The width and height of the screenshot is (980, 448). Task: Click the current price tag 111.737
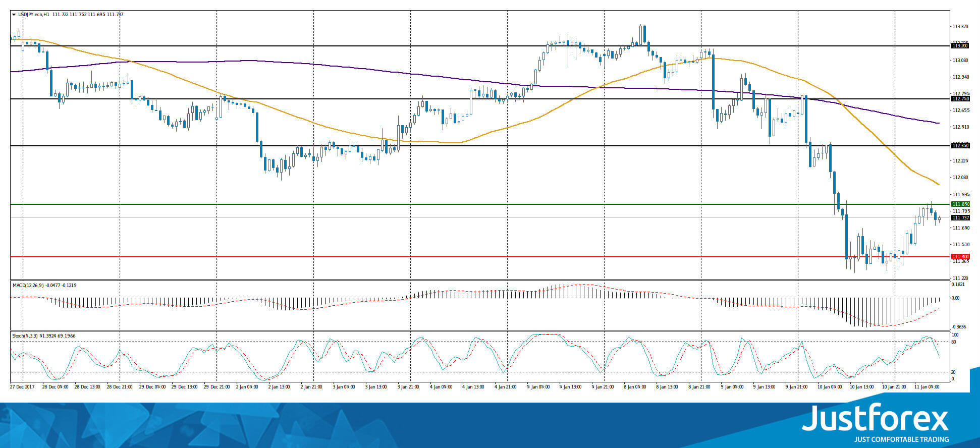click(x=960, y=218)
